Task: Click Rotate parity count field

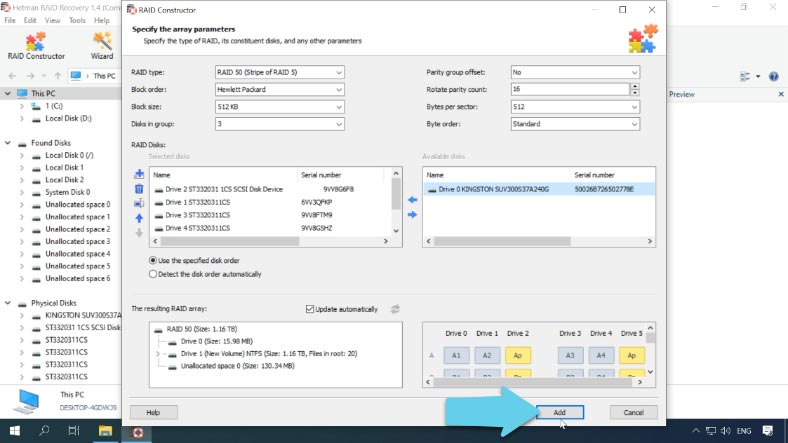Action: point(570,89)
